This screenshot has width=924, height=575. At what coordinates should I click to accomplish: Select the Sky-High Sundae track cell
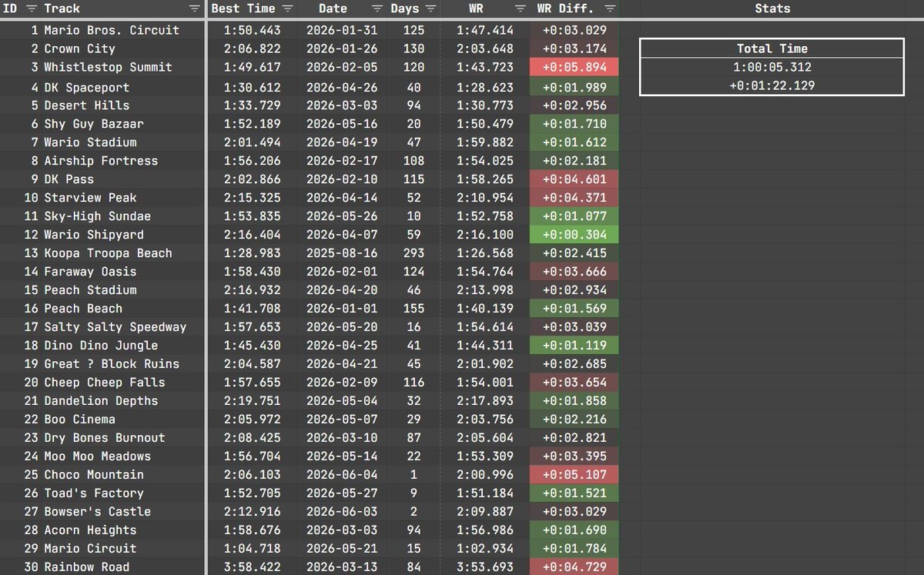click(x=123, y=216)
